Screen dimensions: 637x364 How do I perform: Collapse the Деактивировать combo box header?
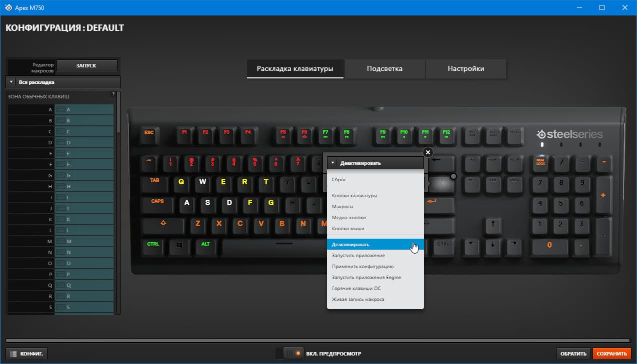pos(375,163)
